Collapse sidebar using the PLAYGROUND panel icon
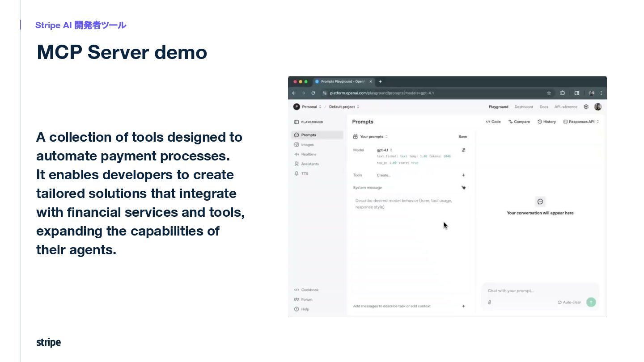 point(297,122)
